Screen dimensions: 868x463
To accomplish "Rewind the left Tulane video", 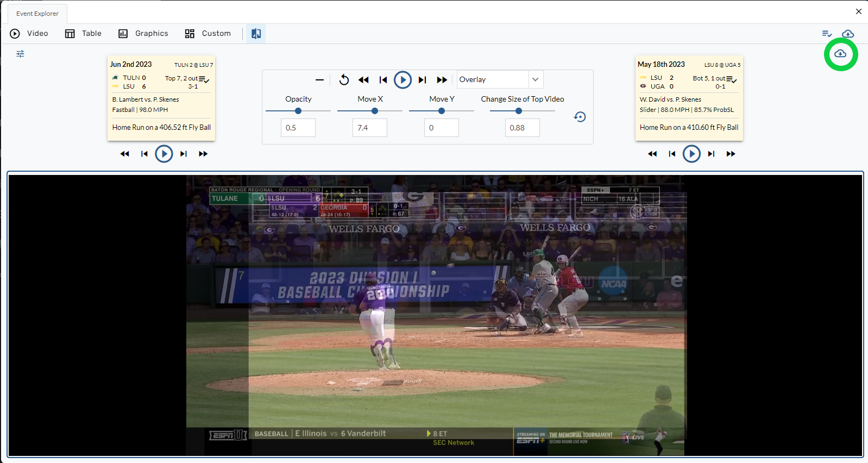I will point(124,154).
